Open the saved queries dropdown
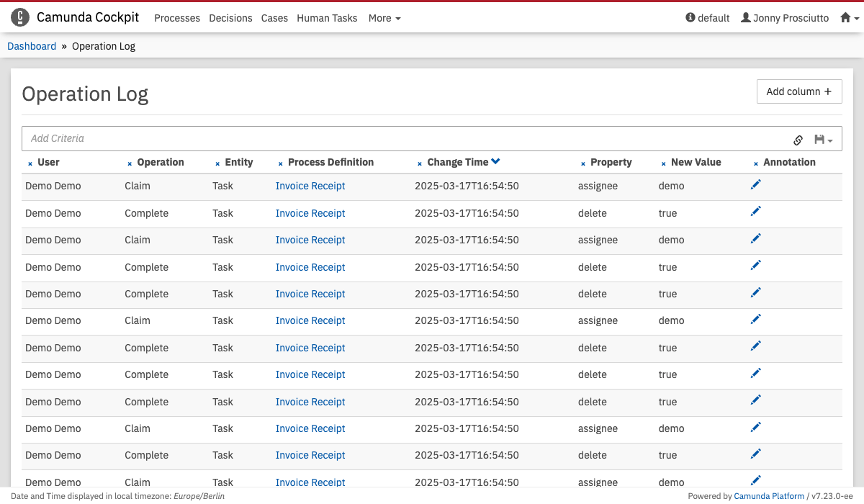Screen dimensions: 864x504 tap(823, 140)
